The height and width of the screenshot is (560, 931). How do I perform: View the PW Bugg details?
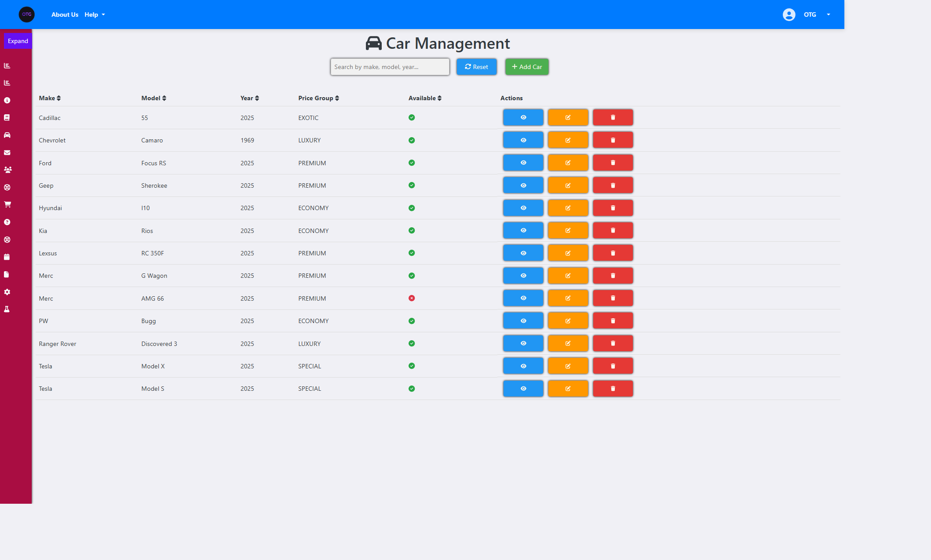[x=523, y=321]
